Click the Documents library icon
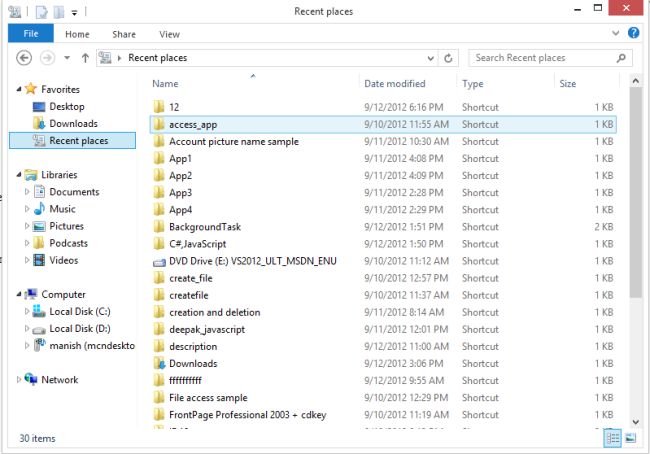Image resolution: width=650 pixels, height=454 pixels. click(x=39, y=192)
